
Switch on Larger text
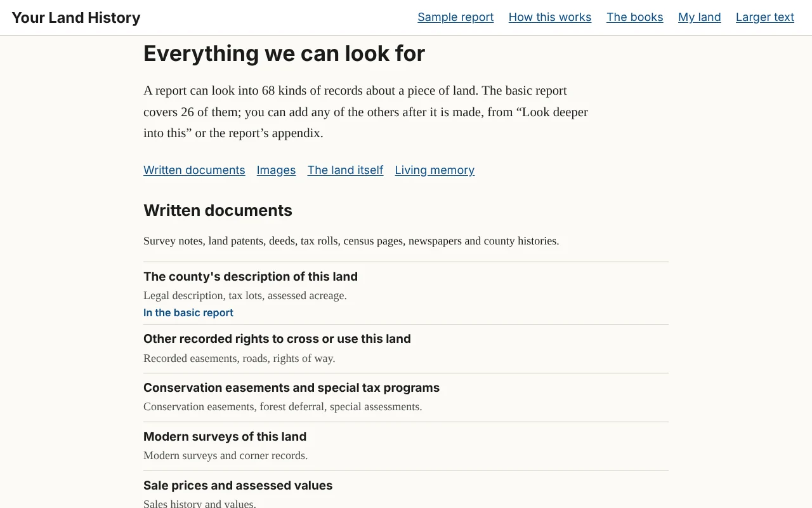(765, 17)
